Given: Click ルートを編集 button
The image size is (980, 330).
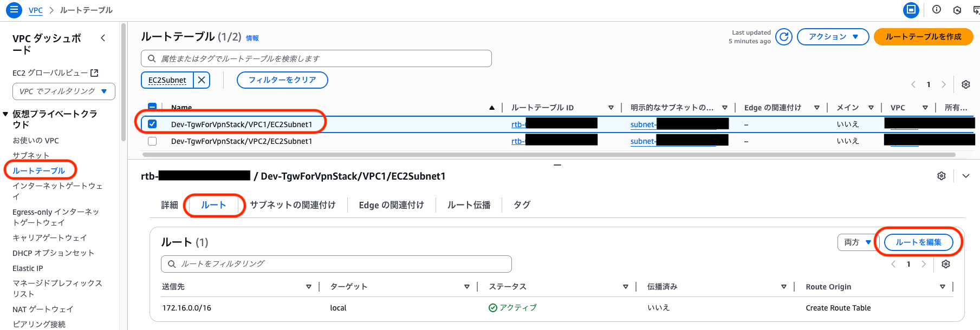Looking at the screenshot, I should pos(918,242).
